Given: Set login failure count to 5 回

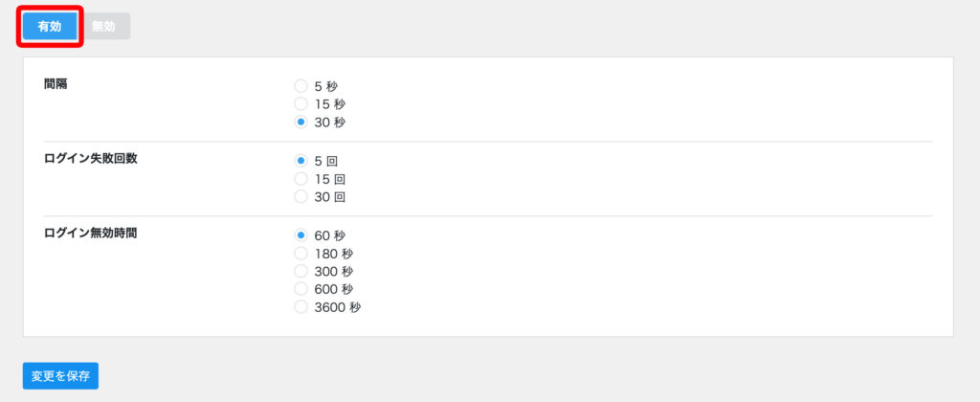Looking at the screenshot, I should pos(301,161).
